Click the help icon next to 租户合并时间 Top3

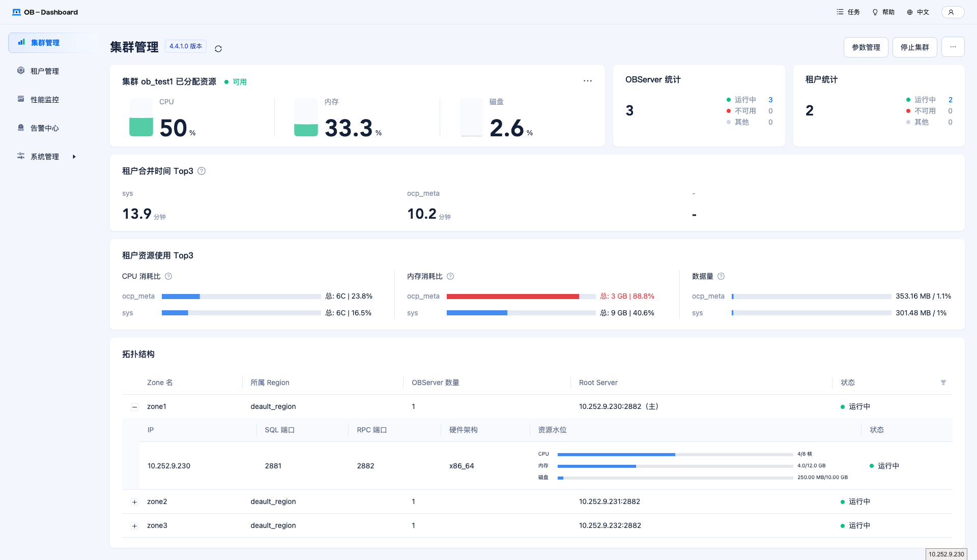click(x=202, y=171)
